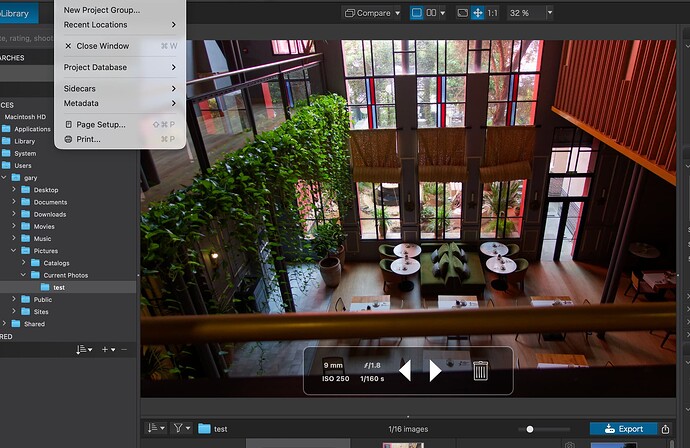Click the sort order icon in filmstrip bar
Screen dimensions: 690x448
point(156,429)
